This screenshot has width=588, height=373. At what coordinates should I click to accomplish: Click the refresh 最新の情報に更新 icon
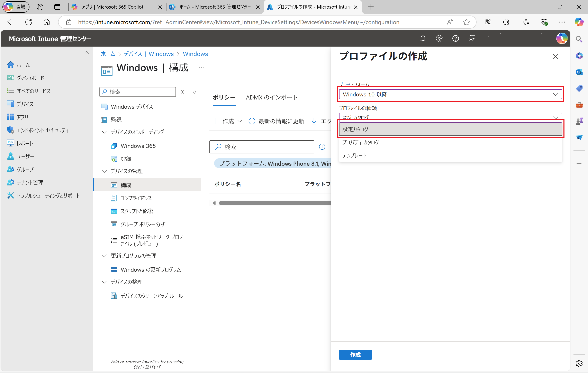click(252, 121)
